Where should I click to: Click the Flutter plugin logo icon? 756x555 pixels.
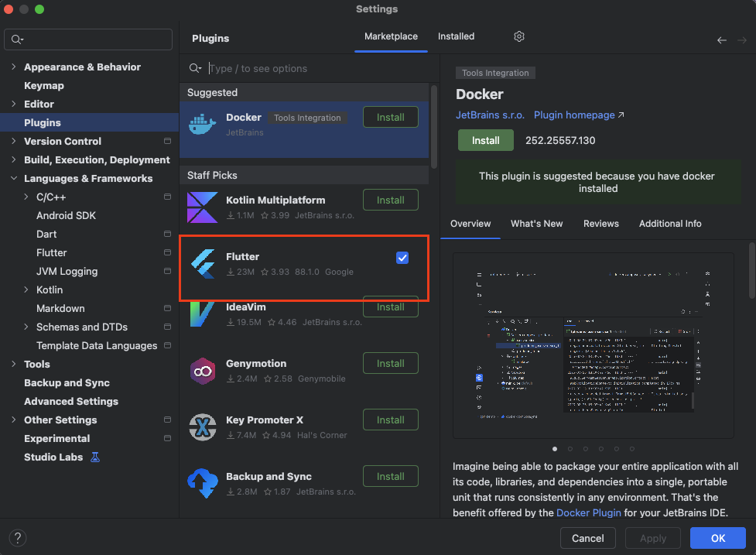(203, 264)
